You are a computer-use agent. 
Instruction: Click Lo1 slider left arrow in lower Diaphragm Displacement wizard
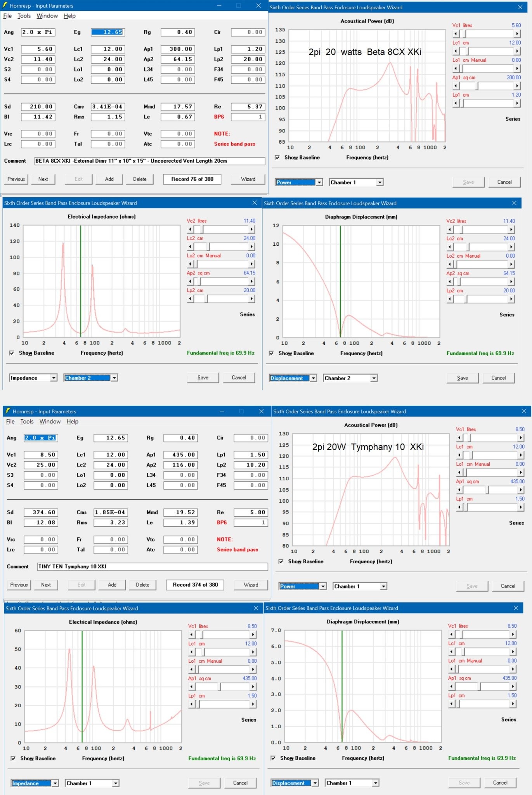(452, 669)
